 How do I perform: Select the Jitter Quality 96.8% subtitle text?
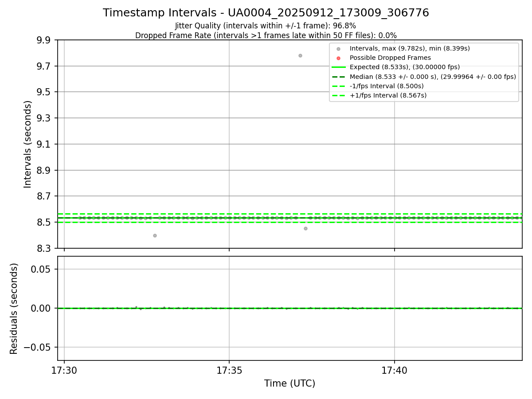point(266,26)
